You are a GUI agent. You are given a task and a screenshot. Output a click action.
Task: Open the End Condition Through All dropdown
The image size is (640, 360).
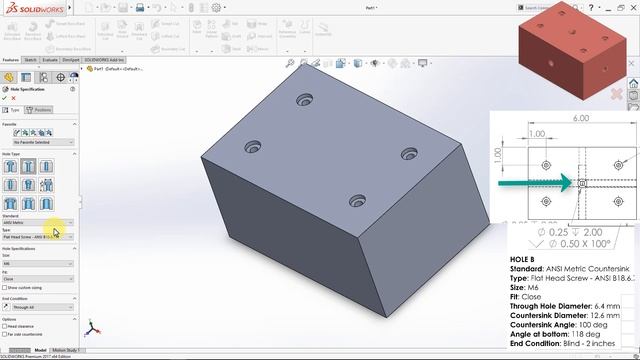point(43,307)
